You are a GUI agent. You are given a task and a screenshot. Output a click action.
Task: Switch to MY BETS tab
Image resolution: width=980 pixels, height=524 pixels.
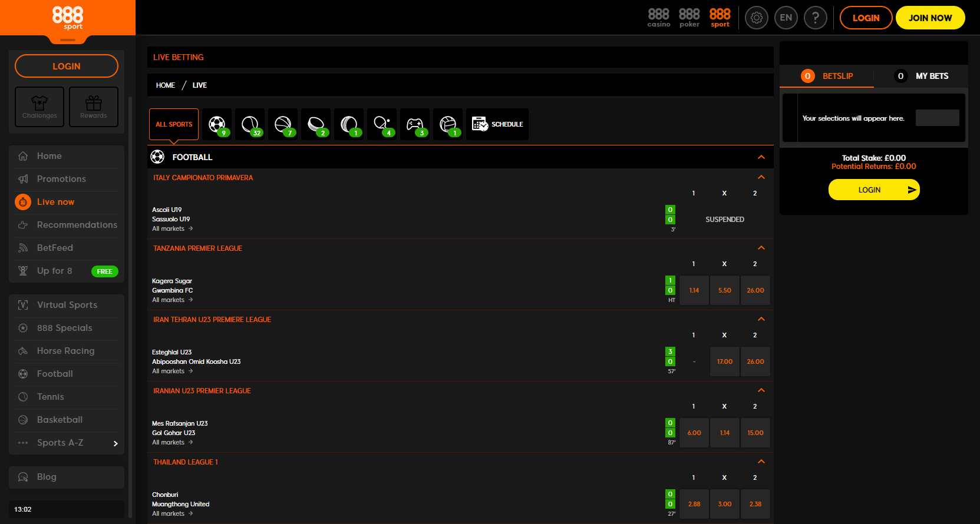point(921,76)
